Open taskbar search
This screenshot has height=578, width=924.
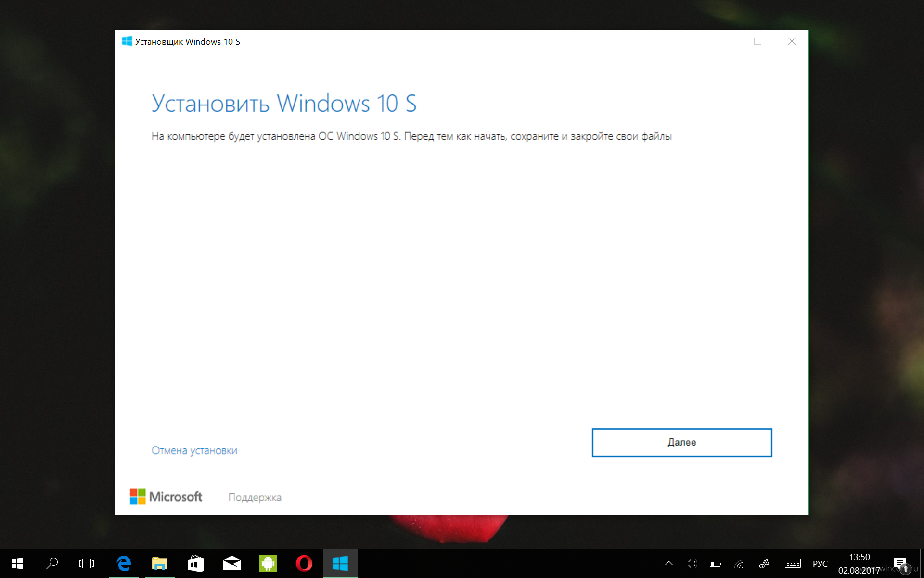click(52, 564)
